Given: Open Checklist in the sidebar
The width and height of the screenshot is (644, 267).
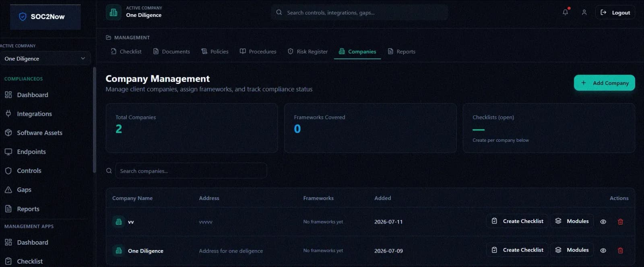Looking at the screenshot, I should pyautogui.click(x=30, y=261).
